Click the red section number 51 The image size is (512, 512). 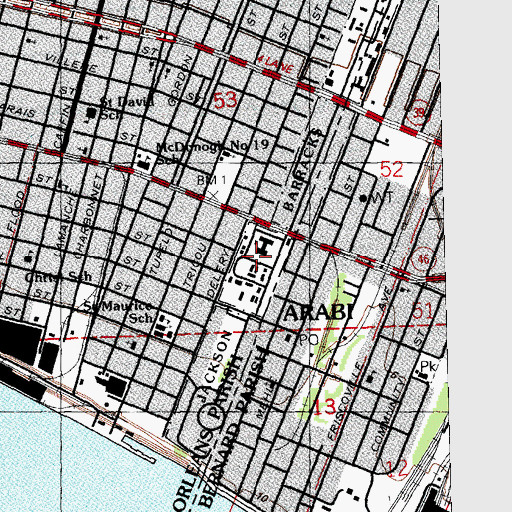(x=422, y=311)
